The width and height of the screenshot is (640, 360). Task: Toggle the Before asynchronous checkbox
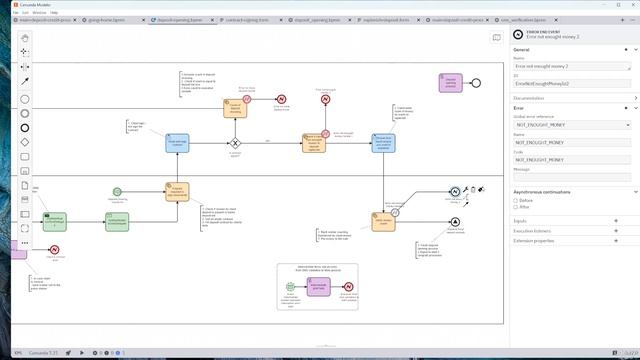516,201
